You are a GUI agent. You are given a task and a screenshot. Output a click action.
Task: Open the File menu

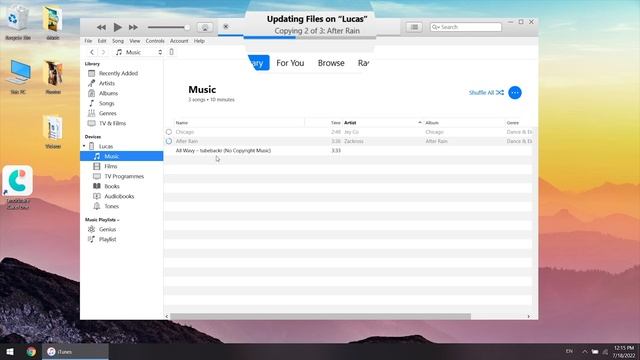pyautogui.click(x=88, y=41)
